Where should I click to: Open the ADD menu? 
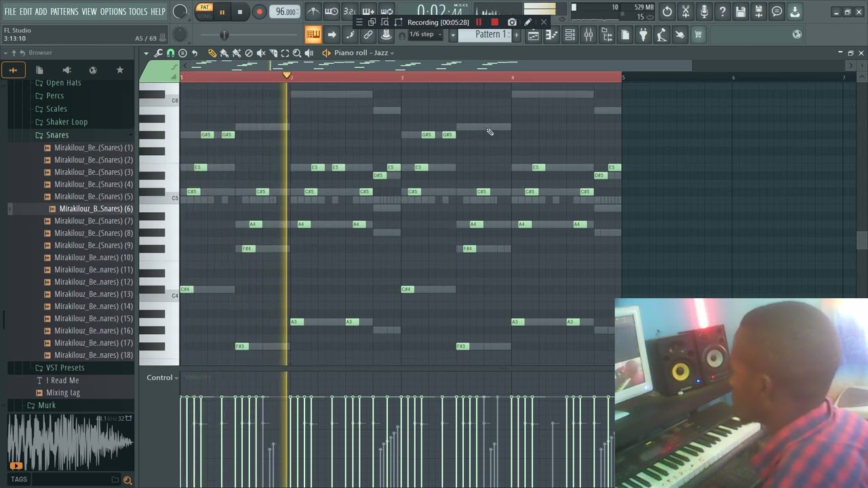pos(41,12)
